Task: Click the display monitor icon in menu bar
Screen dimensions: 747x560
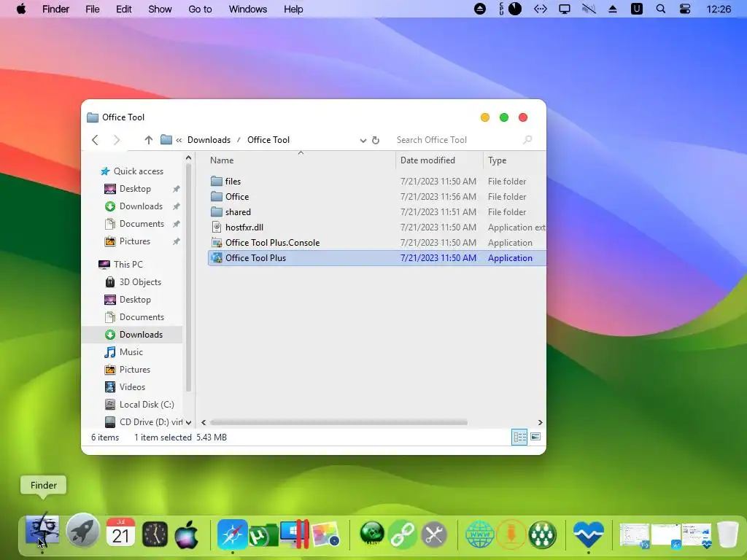Action: tap(565, 9)
